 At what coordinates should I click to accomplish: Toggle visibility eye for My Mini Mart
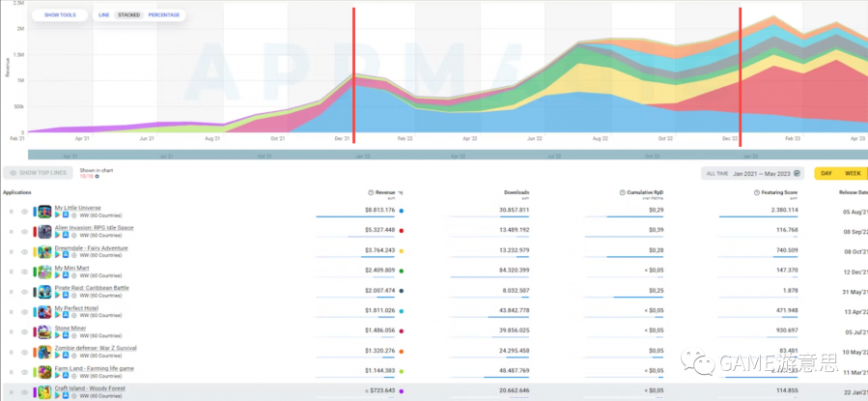(x=24, y=271)
